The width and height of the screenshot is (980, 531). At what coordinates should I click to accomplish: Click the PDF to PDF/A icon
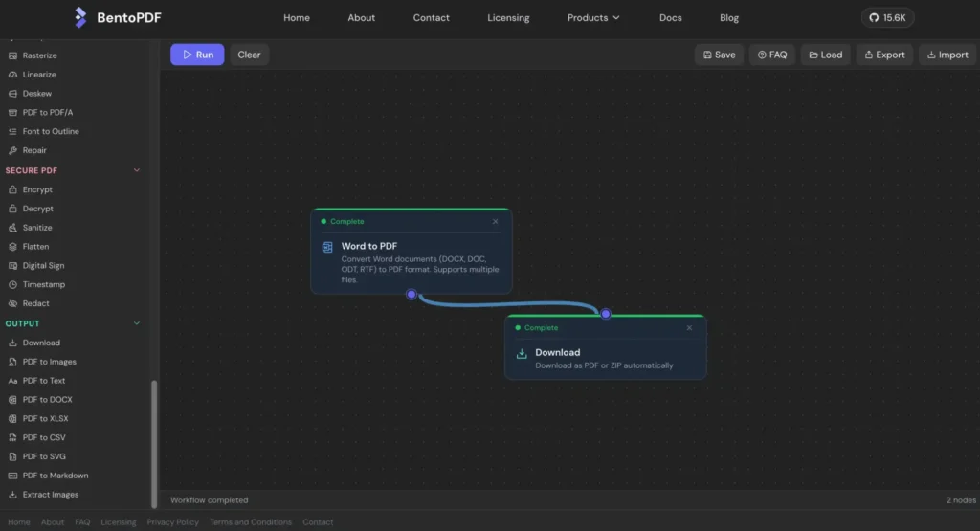point(12,113)
